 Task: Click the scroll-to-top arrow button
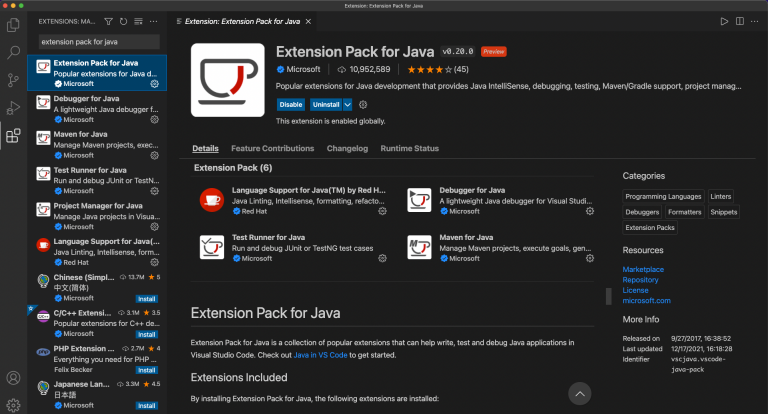582,393
